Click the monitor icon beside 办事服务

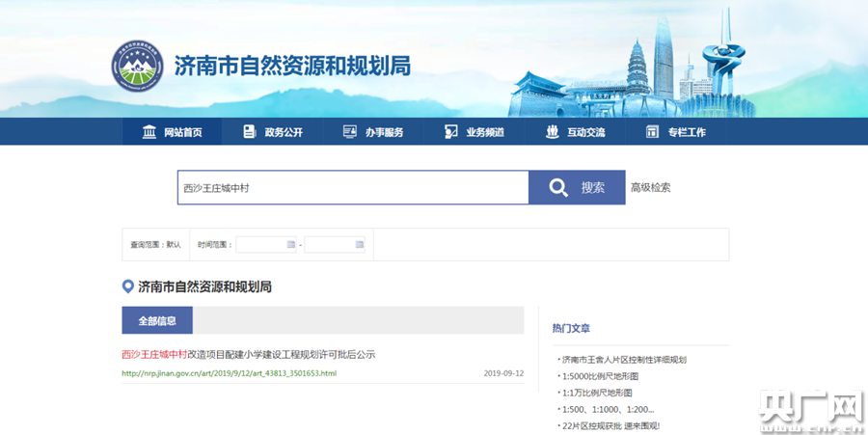click(x=350, y=132)
